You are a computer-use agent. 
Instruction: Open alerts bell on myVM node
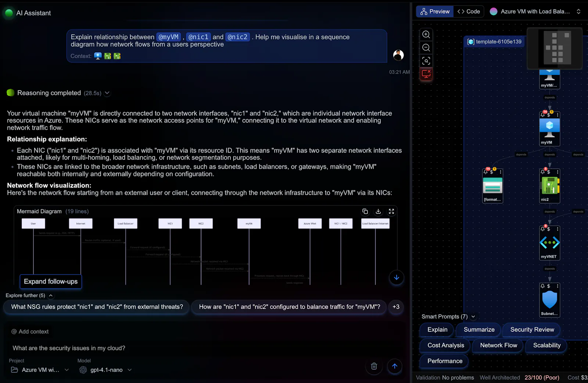point(543,115)
